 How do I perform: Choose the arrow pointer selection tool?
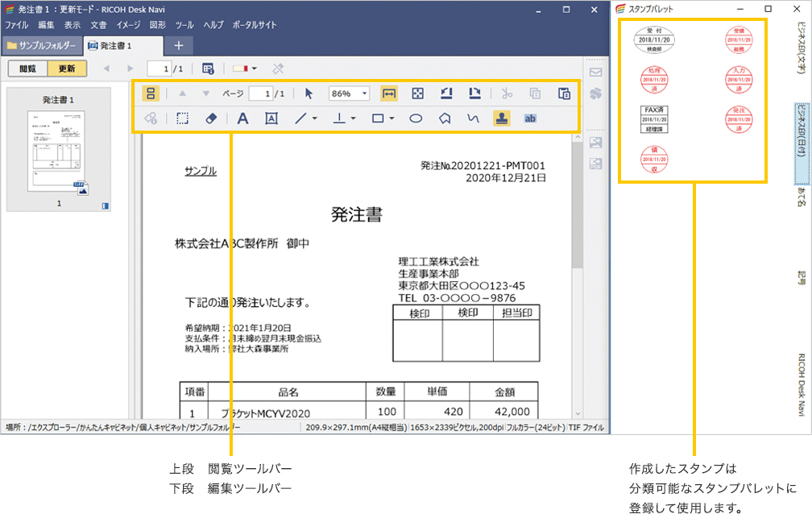click(x=309, y=93)
